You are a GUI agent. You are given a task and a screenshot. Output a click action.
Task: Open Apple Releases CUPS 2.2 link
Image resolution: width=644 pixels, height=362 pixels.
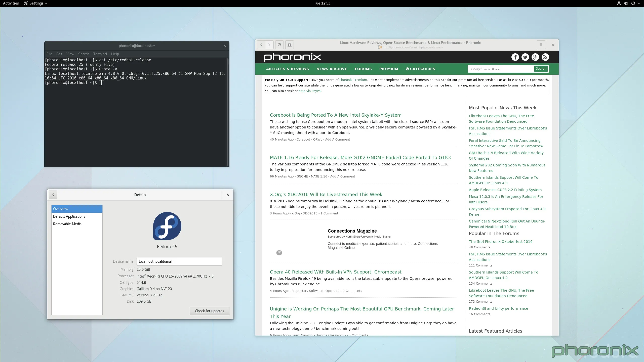(505, 190)
